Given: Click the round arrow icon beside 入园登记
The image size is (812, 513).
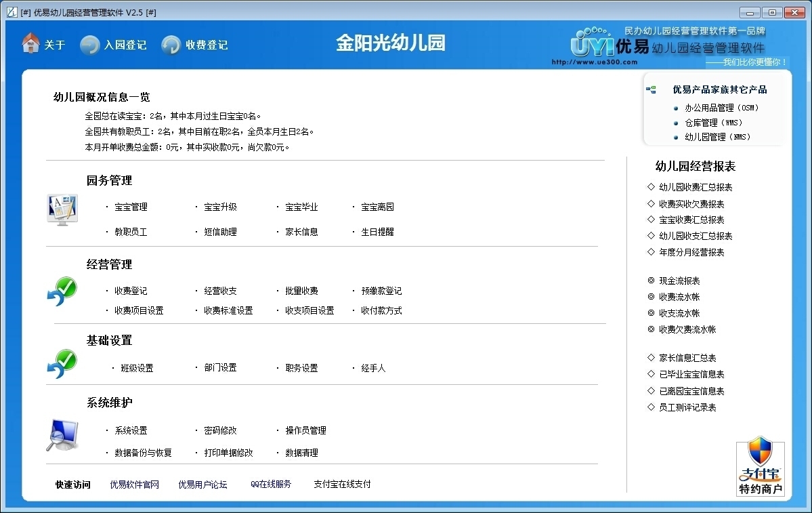Looking at the screenshot, I should (89, 45).
